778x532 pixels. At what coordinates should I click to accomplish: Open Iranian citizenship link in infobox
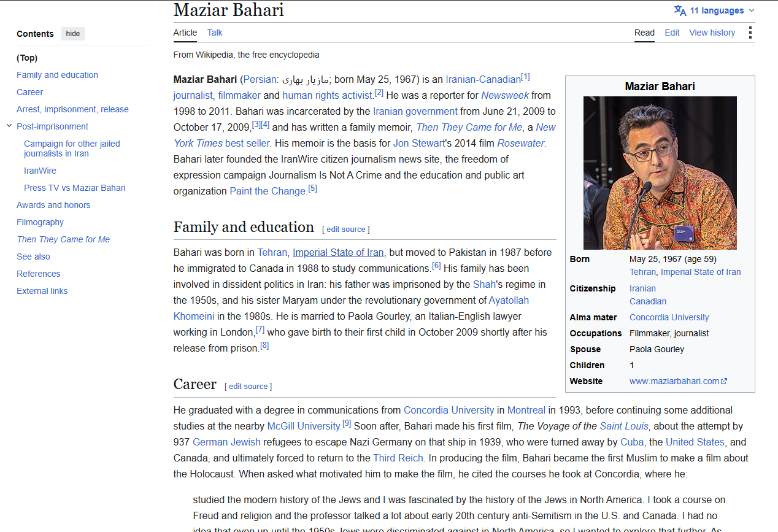642,288
